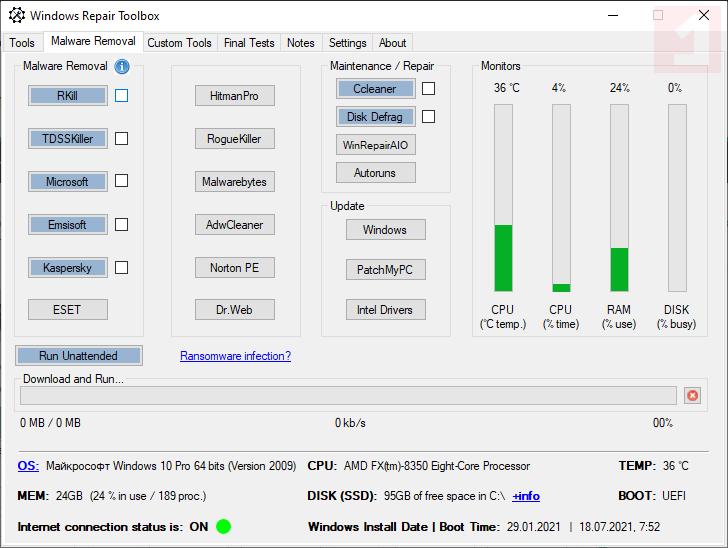This screenshot has width=728, height=548.
Task: Switch to the Settings tab
Action: [x=348, y=43]
